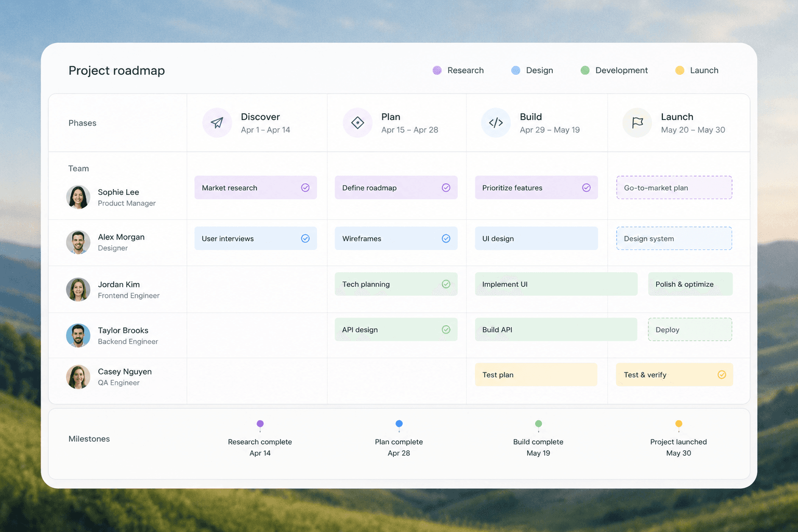798x532 pixels.
Task: Open the Build API task card
Action: coord(556,329)
